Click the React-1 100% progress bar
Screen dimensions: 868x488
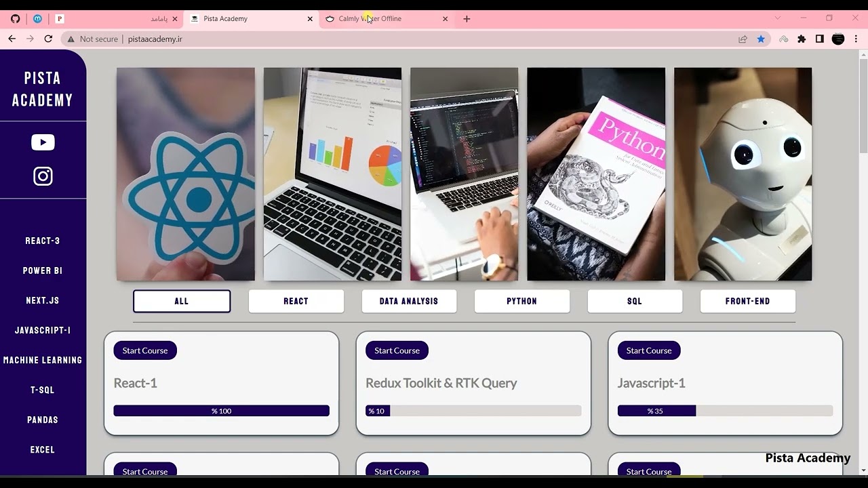coord(221,411)
